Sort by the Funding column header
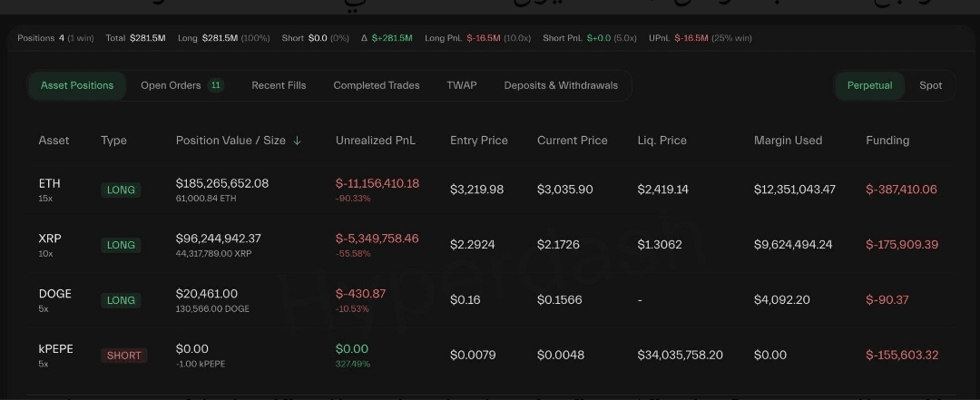The height and width of the screenshot is (400, 980). [x=887, y=141]
